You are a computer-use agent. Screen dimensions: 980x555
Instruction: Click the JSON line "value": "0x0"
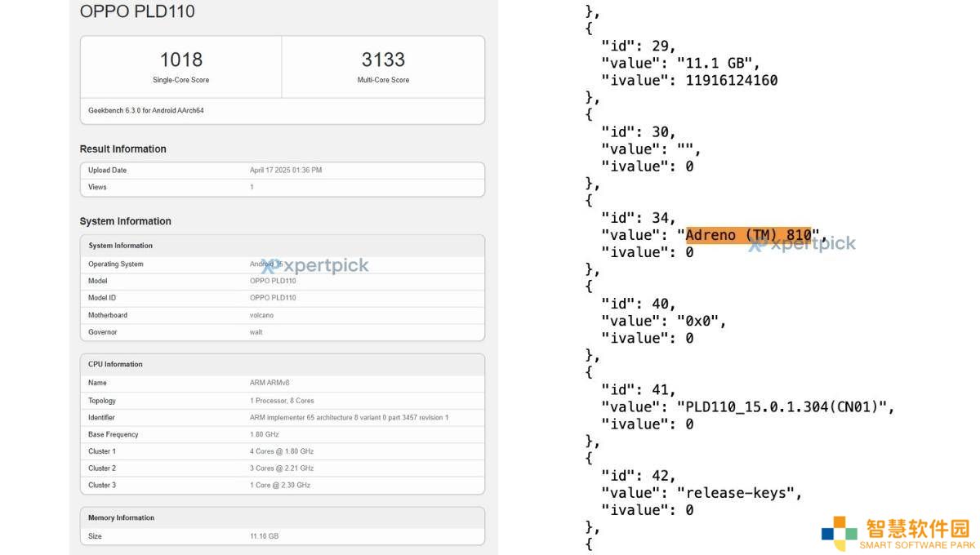coord(664,321)
